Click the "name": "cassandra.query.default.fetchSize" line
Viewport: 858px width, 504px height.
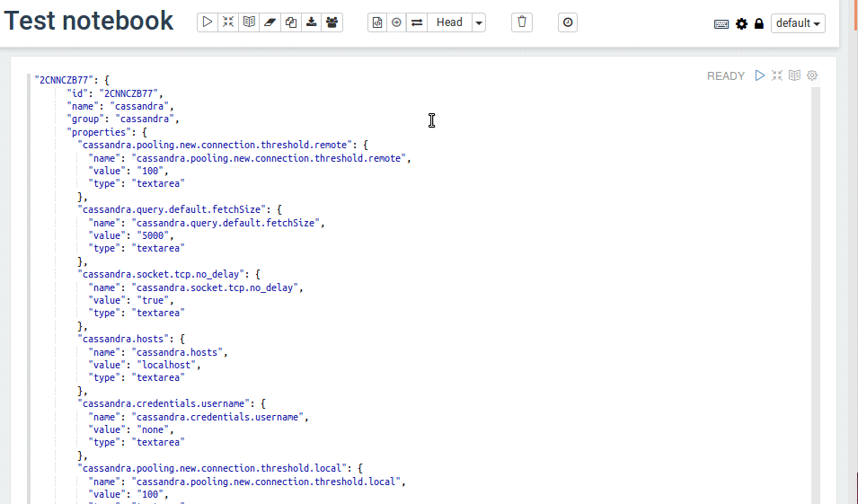207,223
